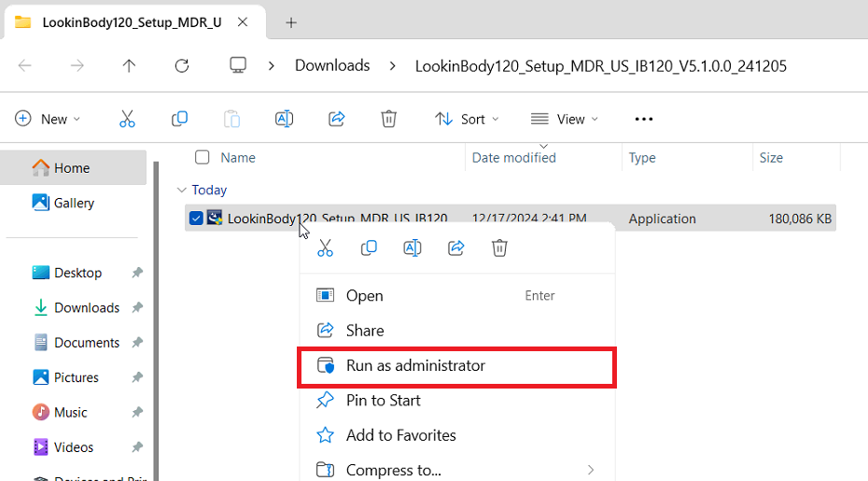Unpin Videos using its pin icon
This screenshot has height=481, width=868.
[137, 447]
